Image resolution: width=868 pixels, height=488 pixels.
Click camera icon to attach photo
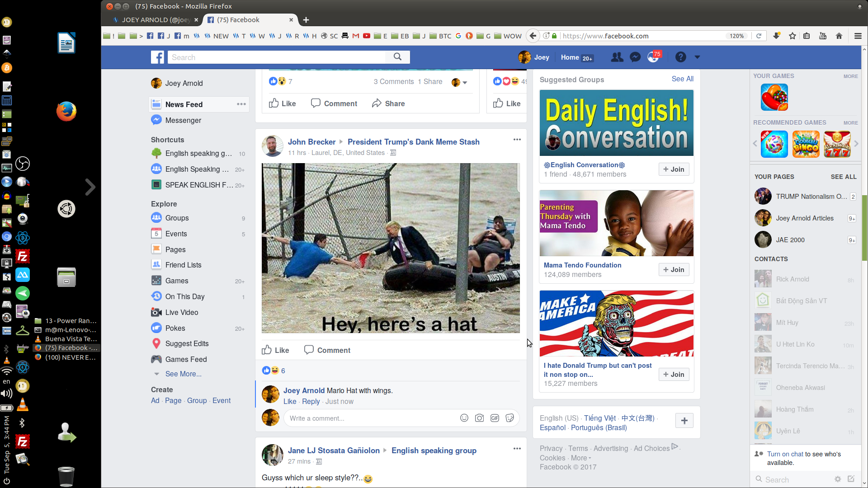point(479,418)
